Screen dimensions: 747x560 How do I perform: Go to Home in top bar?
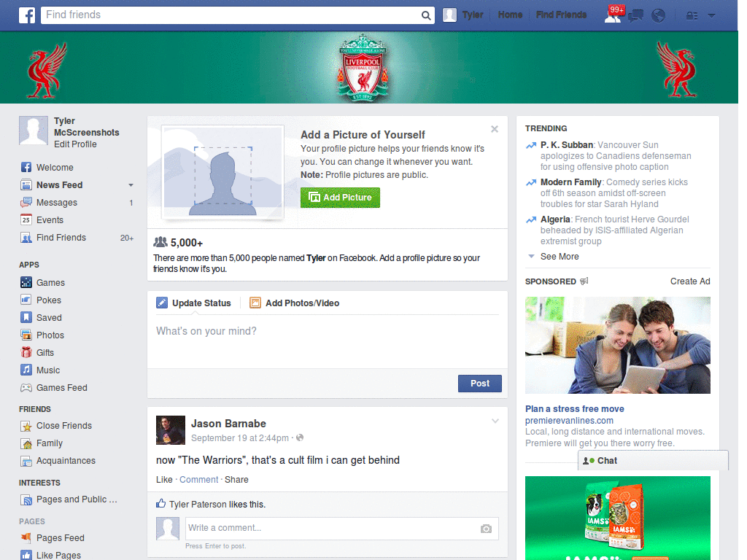(510, 15)
